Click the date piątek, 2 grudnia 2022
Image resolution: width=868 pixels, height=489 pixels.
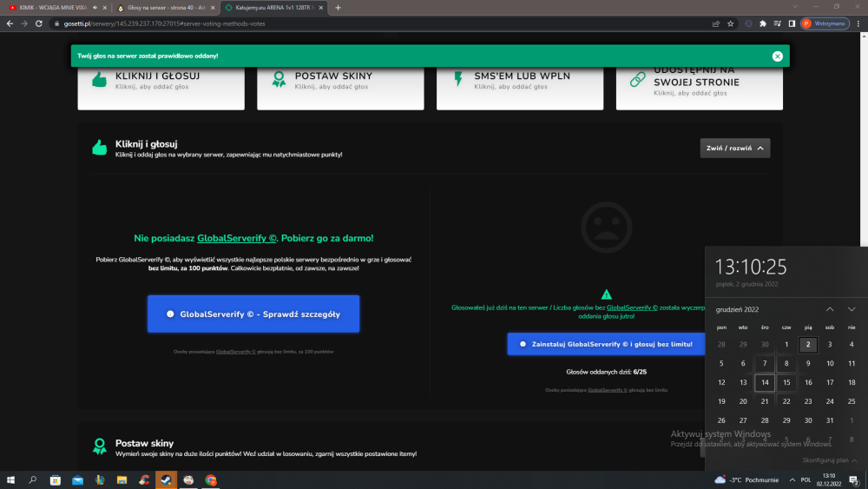click(746, 284)
